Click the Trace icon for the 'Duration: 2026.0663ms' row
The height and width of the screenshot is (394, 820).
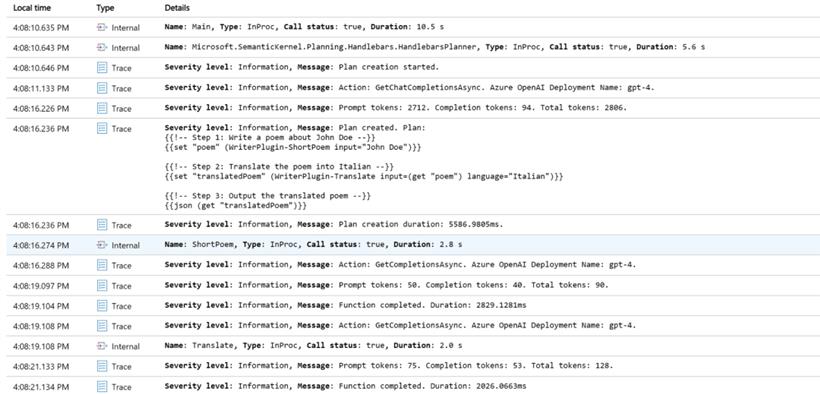(x=102, y=387)
